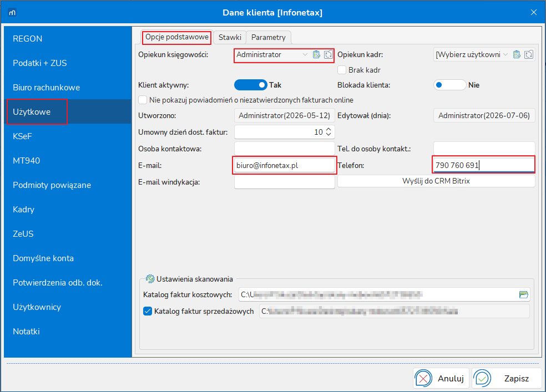This screenshot has width=546, height=392.
Task: Check Nie pokazuj powiadomień o niezatwierdzonych fakturach
Action: click(x=143, y=100)
